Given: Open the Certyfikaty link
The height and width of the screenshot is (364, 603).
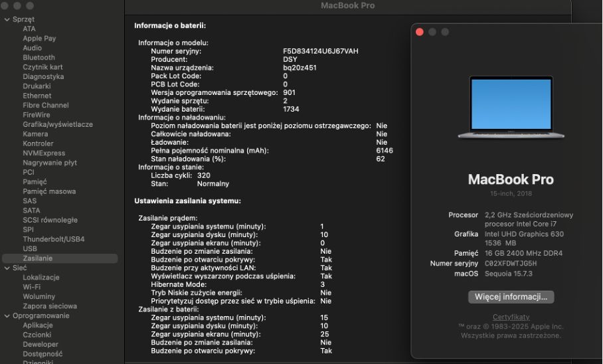Looking at the screenshot, I should [511, 318].
